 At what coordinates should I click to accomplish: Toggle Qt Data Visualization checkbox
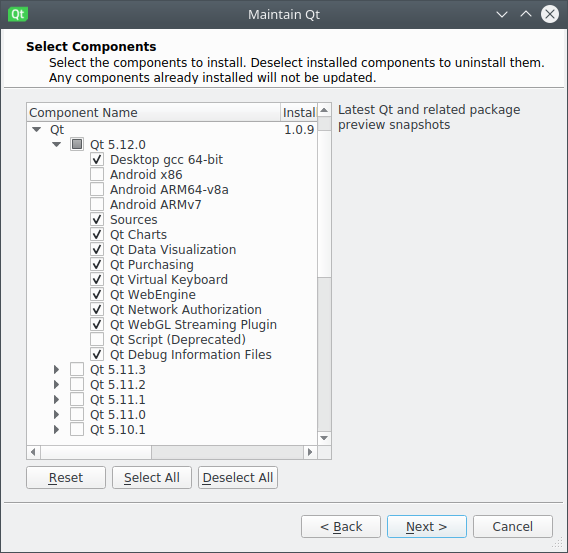97,250
